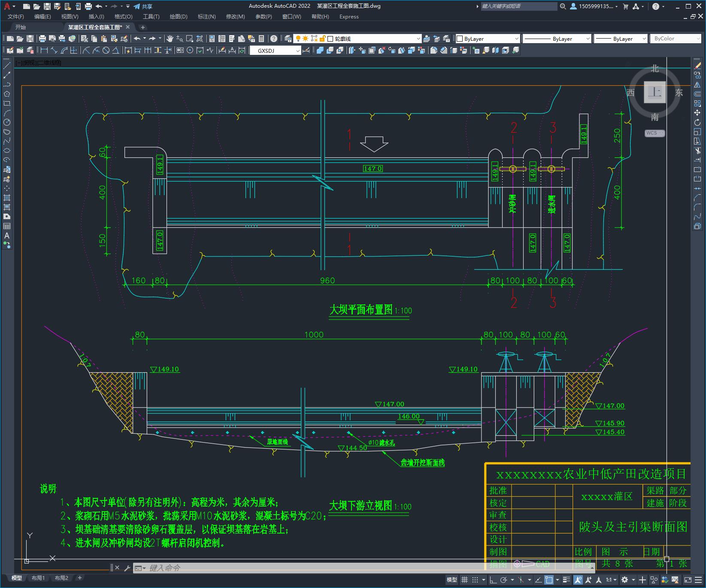Screen dimensions: 706x588
Task: Switch to the 布局1 layout tab
Action: (x=38, y=578)
